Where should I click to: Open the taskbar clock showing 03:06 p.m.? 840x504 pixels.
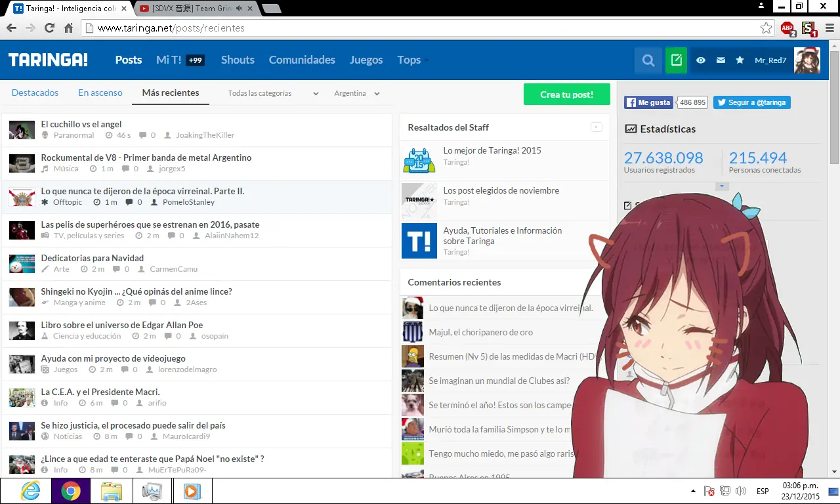point(801,491)
